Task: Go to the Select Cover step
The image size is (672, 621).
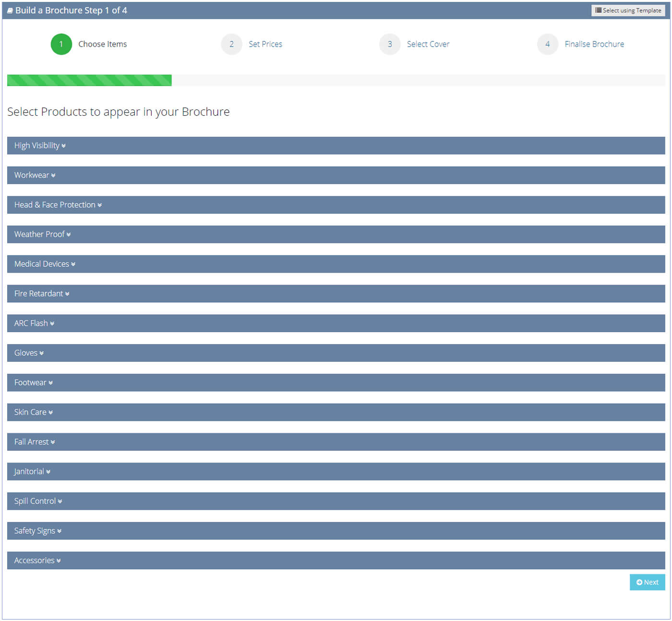Action: [428, 44]
